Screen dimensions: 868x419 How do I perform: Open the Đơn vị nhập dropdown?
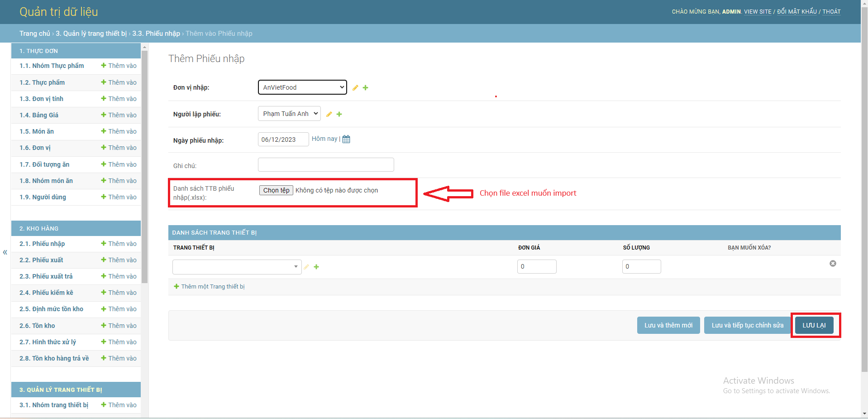(x=302, y=87)
